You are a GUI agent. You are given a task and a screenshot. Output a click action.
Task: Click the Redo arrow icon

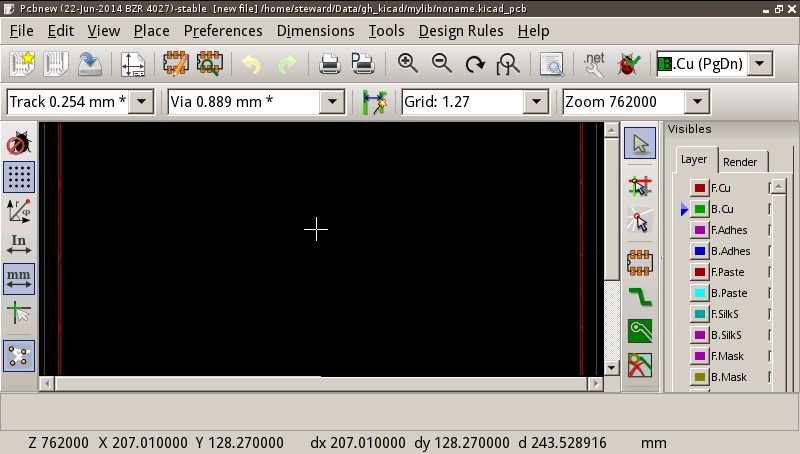[x=287, y=64]
